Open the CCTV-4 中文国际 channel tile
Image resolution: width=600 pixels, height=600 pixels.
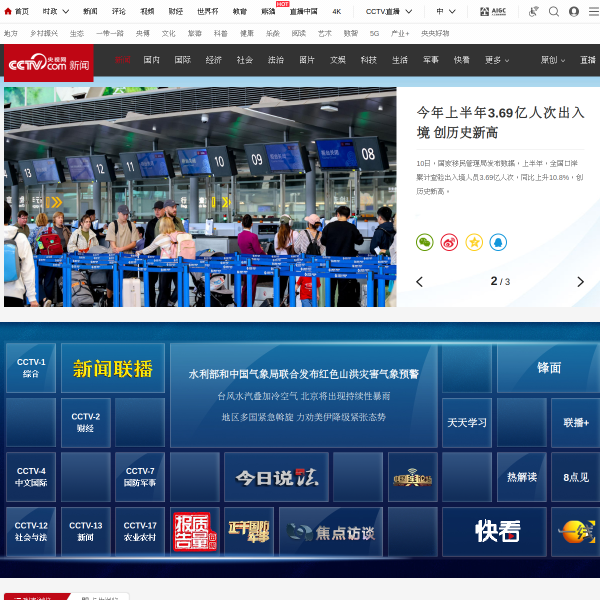[31, 477]
